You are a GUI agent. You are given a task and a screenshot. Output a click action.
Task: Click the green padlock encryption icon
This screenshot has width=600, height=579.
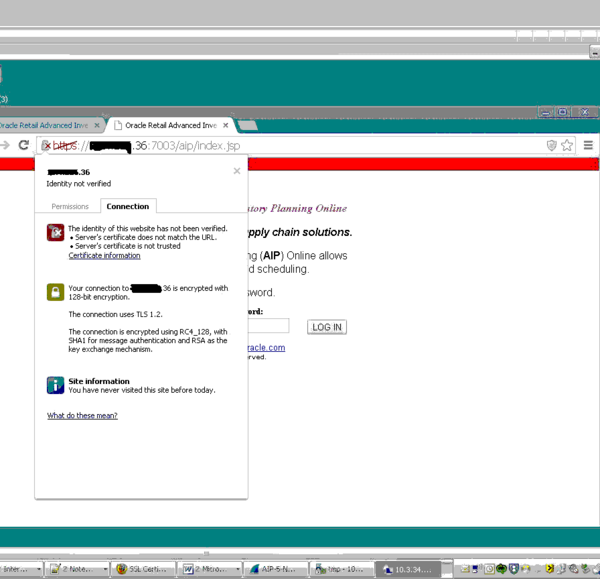click(x=55, y=292)
